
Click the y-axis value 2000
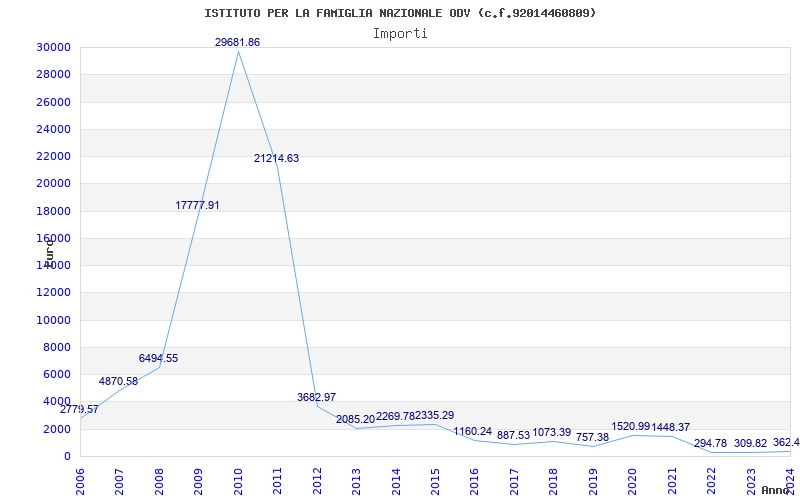pos(57,429)
